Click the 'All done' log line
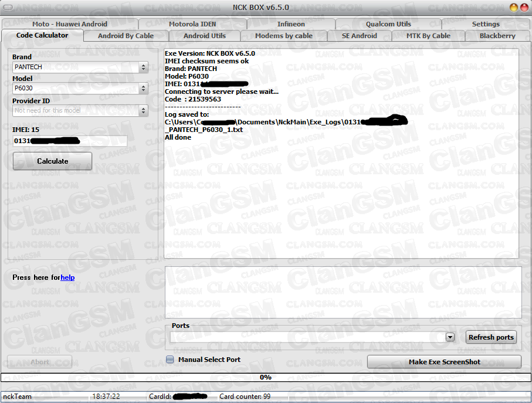 [178, 137]
